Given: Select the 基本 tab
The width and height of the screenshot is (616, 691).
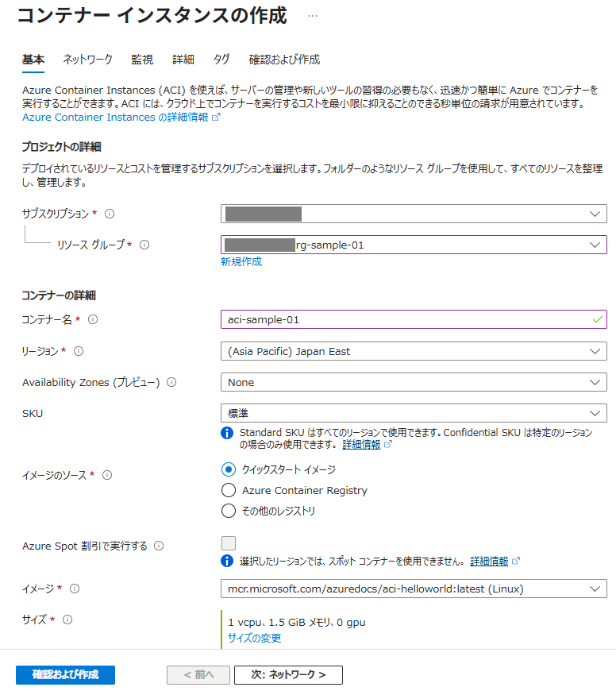Looking at the screenshot, I should point(33,60).
